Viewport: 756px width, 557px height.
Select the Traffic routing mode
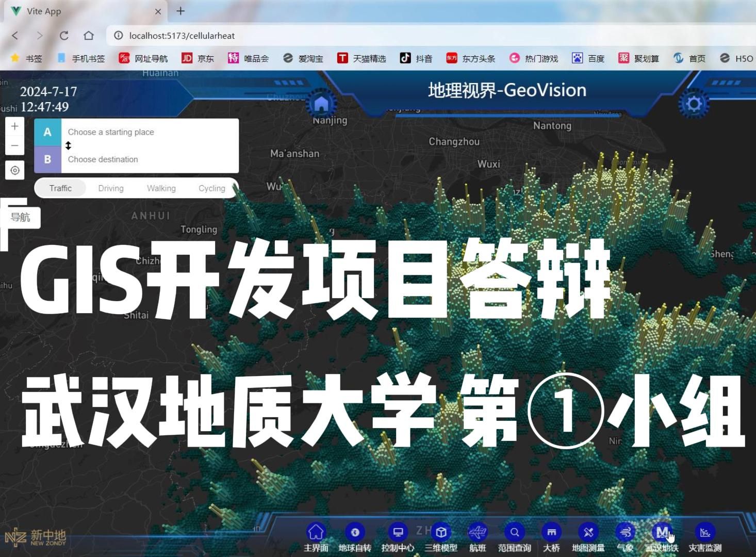click(x=60, y=188)
